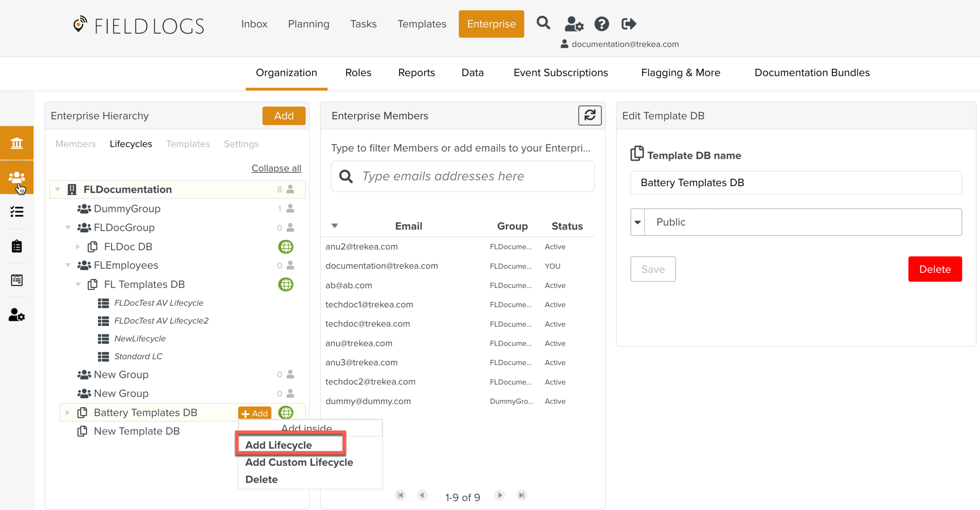Refresh the Enterprise Members list
The image size is (980, 510).
(x=590, y=115)
